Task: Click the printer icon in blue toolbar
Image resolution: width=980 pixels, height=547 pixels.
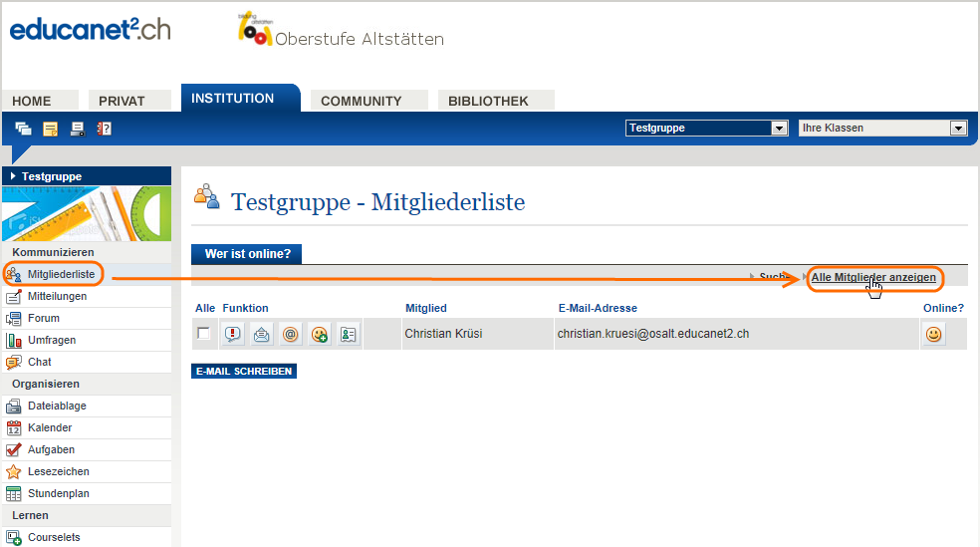Action: coord(77,129)
